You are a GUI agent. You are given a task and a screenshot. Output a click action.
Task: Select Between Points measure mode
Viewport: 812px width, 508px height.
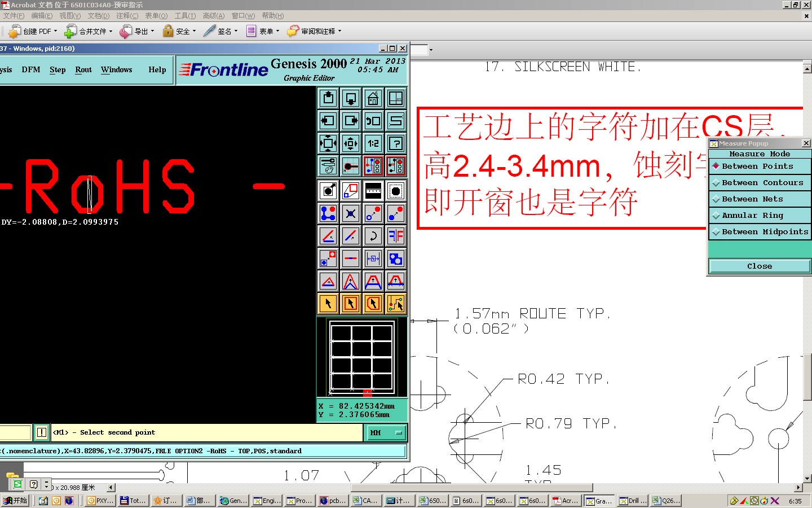(760, 167)
